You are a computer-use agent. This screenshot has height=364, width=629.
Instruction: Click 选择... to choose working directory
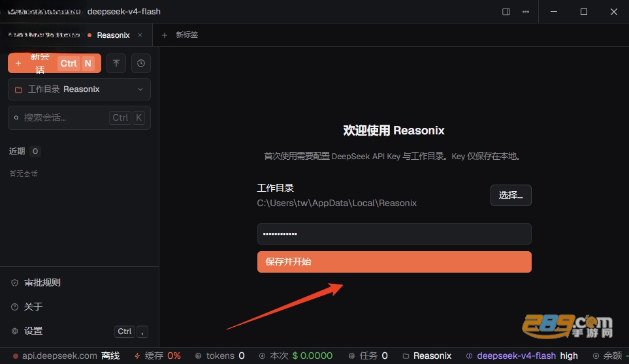point(511,196)
